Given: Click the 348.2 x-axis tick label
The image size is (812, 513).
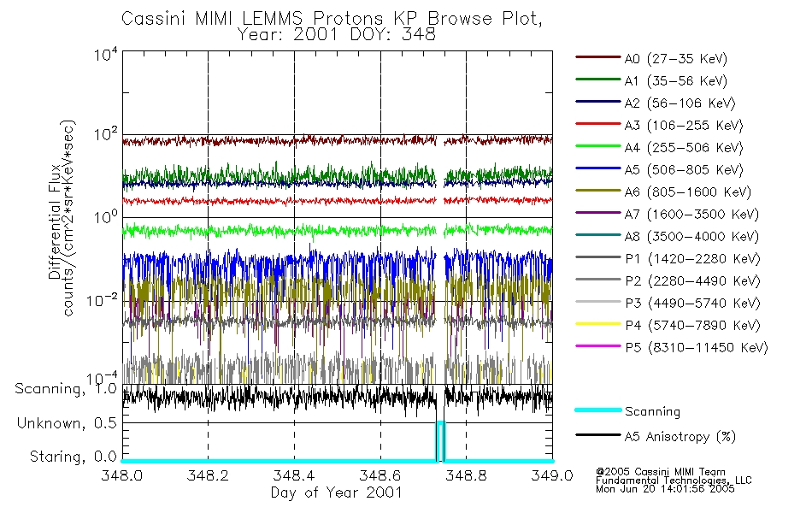Looking at the screenshot, I should pos(209,475).
